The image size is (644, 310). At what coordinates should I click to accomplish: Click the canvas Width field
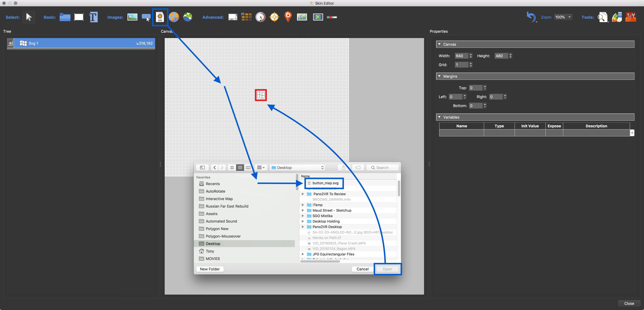click(461, 56)
